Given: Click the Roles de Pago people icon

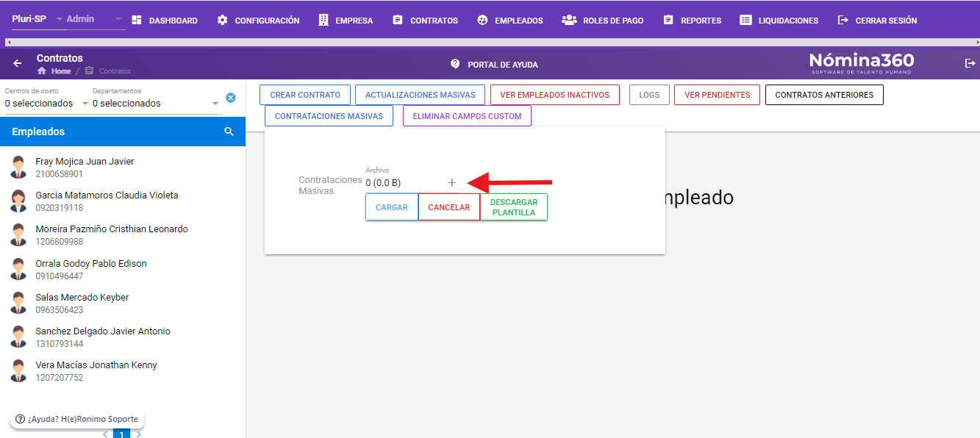Looking at the screenshot, I should 569,20.
